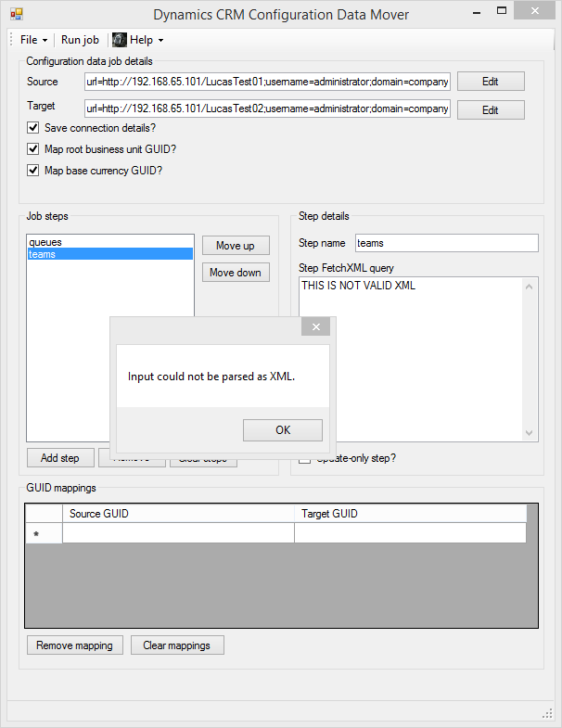Viewport: 562px width, 728px height.
Task: Click FetchXML scrollbar up arrow
Action: point(529,287)
